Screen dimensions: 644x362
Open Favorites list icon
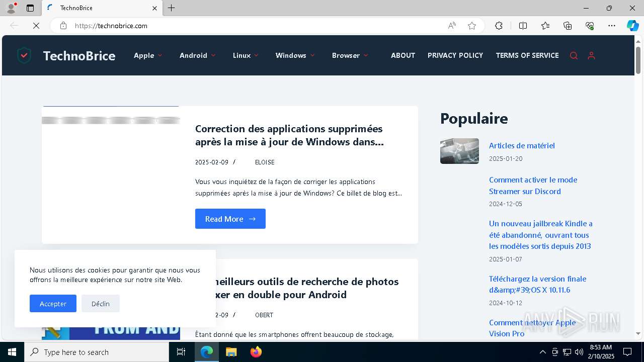pos(545,26)
